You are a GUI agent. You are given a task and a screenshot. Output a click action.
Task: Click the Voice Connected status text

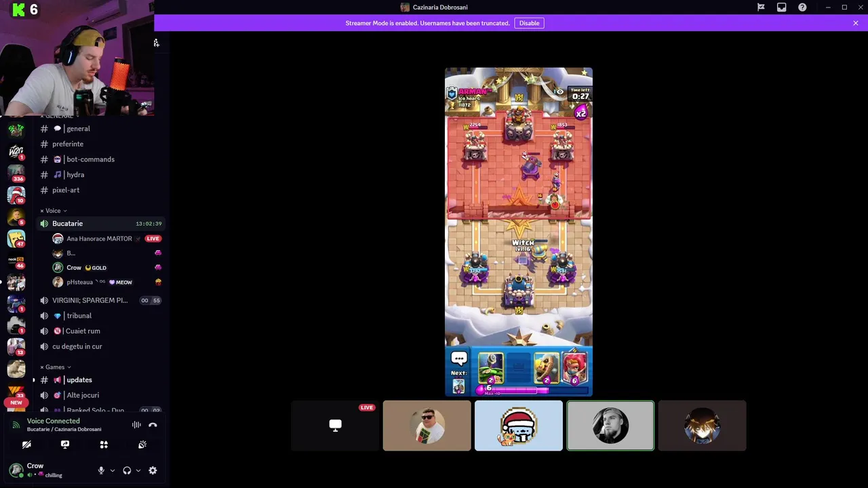[x=54, y=421]
